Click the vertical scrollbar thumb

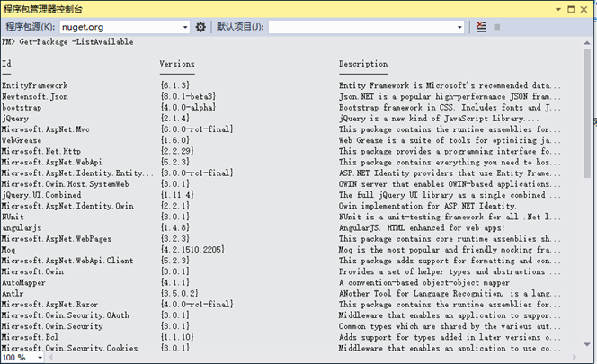587,112
